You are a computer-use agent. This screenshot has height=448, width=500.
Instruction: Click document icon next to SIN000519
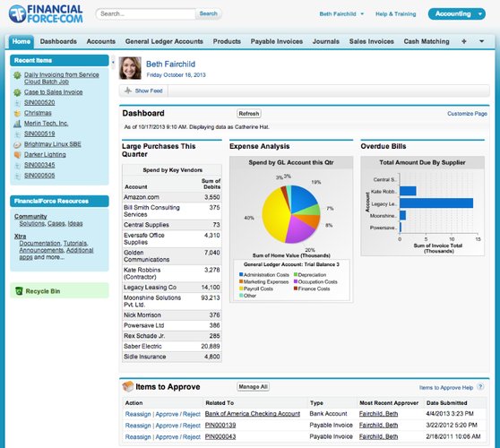click(17, 134)
